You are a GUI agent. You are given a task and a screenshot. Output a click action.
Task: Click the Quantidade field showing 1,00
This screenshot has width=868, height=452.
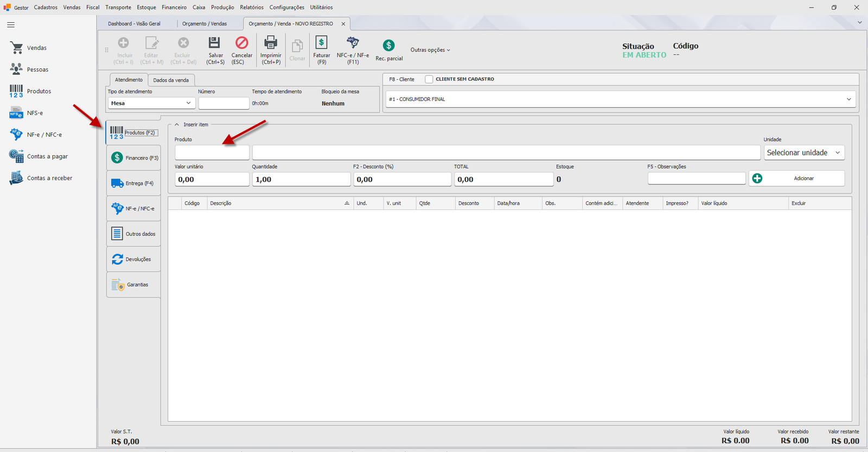pos(301,179)
